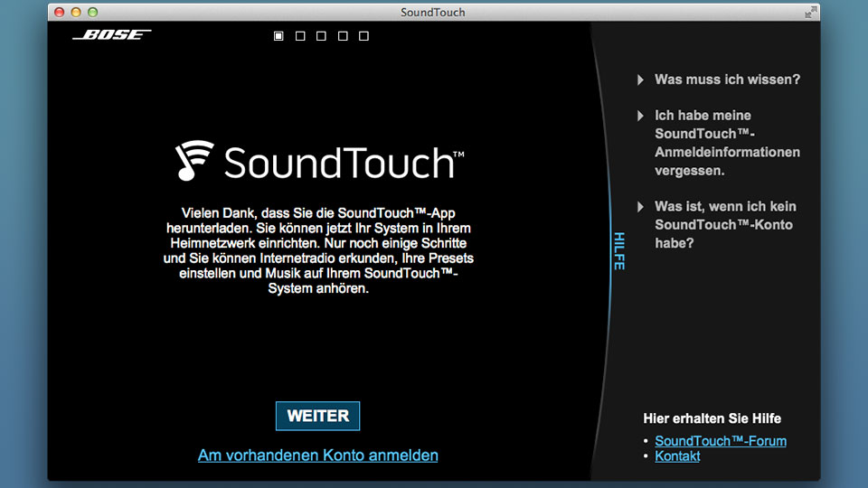Zoom the window using the green button
The height and width of the screenshot is (488, 868).
pyautogui.click(x=92, y=12)
